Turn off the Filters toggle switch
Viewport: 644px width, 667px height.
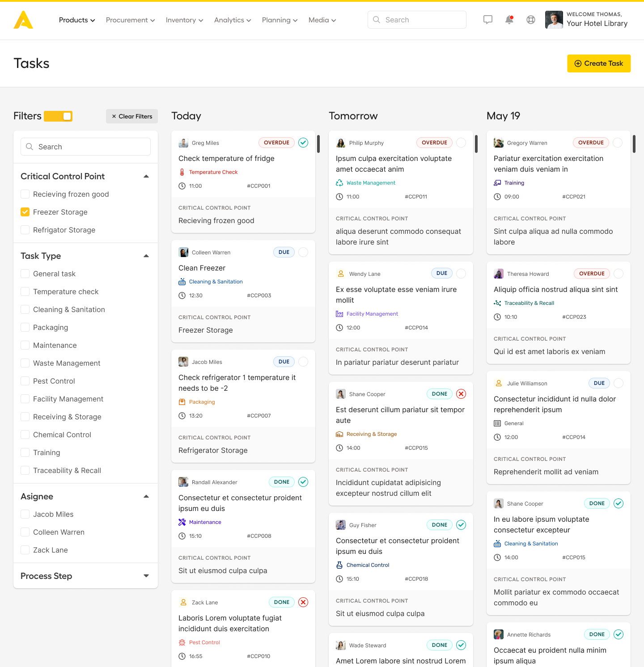59,116
